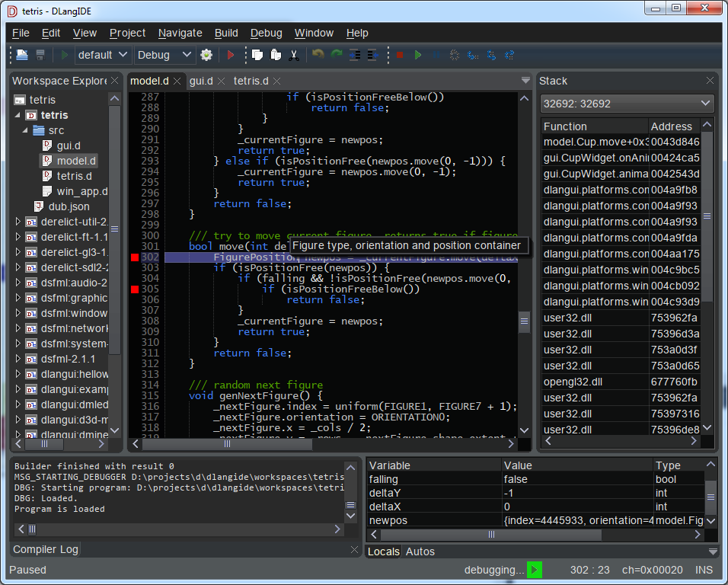The height and width of the screenshot is (585, 728).
Task: Open the Build menu
Action: [x=226, y=33]
